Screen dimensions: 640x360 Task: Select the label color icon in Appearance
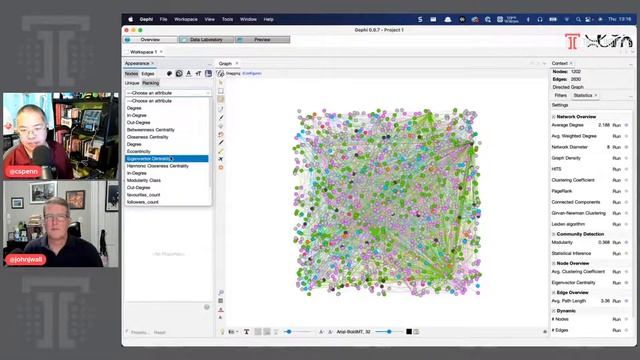point(189,73)
